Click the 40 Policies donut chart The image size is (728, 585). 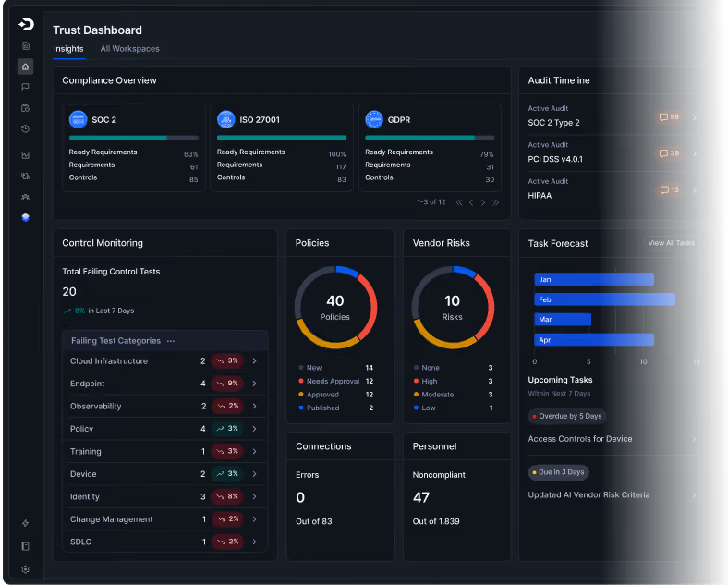coord(335,308)
